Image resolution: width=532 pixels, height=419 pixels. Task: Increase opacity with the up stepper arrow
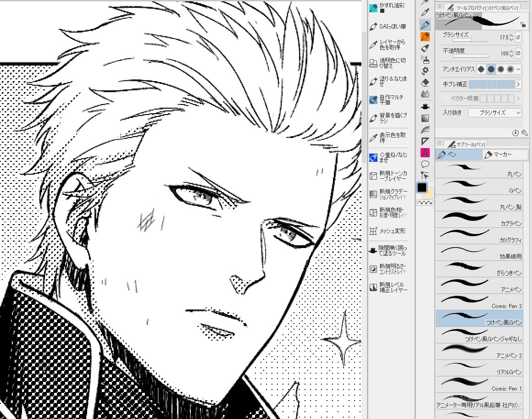pos(511,51)
